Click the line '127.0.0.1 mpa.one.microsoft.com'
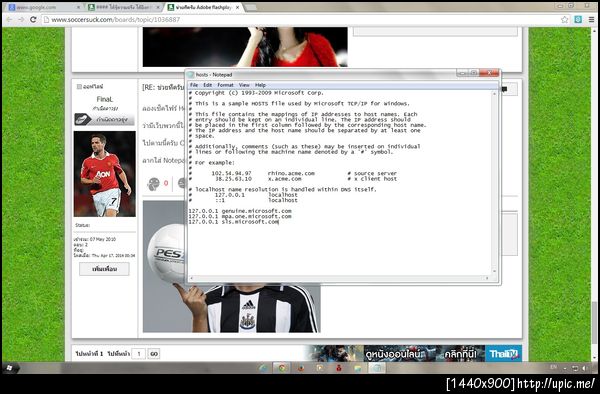Viewport: 600px width, 394px height. (240, 216)
